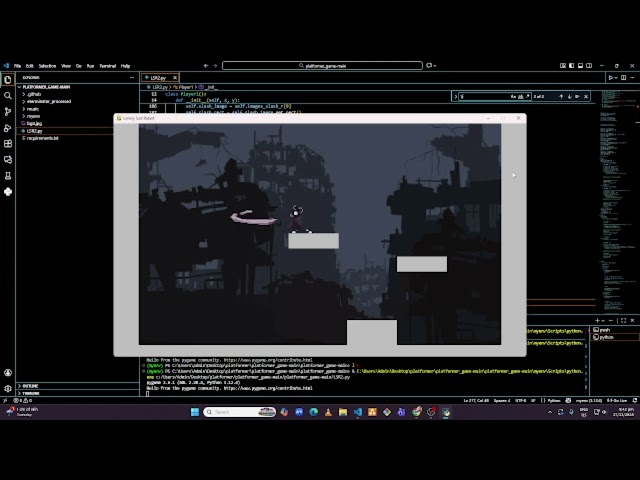Close the LSR2.py editor tab
The width and height of the screenshot is (640, 480).
pos(175,78)
